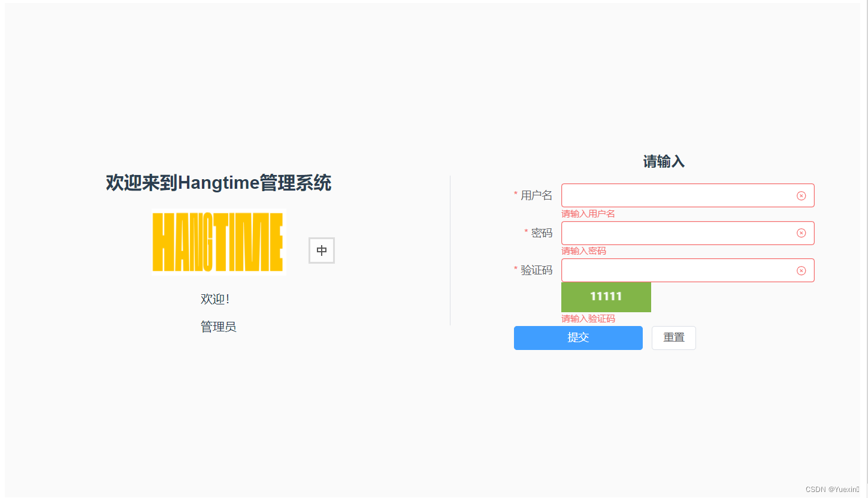Click the 请输入用户名 error message
Screen dimensions: 868x498
click(x=588, y=214)
